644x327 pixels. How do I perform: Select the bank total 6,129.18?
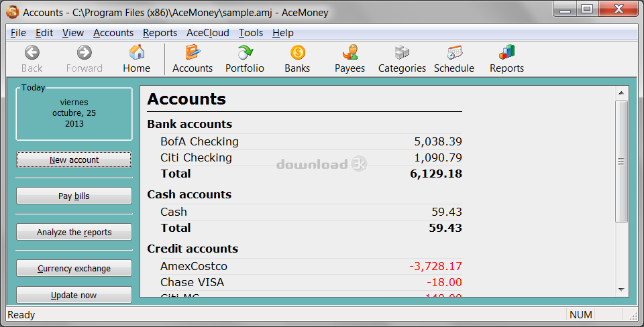[x=436, y=174]
